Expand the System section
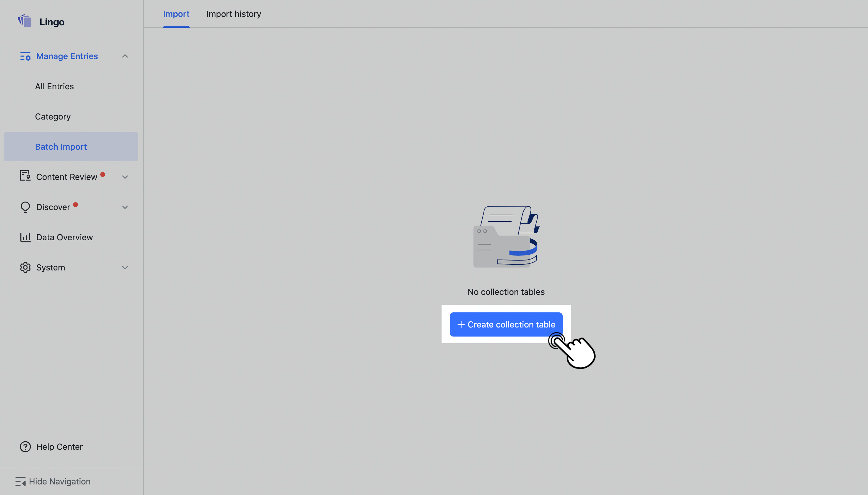The image size is (868, 495). pyautogui.click(x=124, y=267)
